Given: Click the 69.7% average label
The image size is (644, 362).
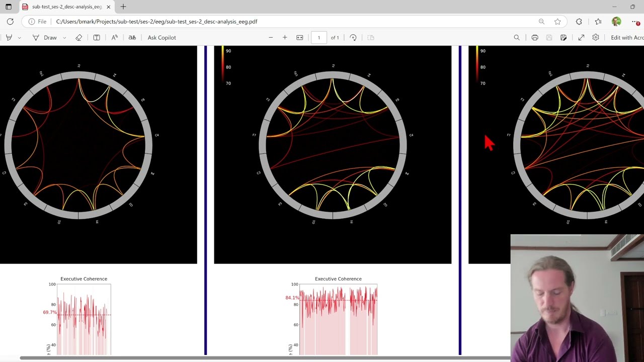Looking at the screenshot, I should tap(50, 312).
